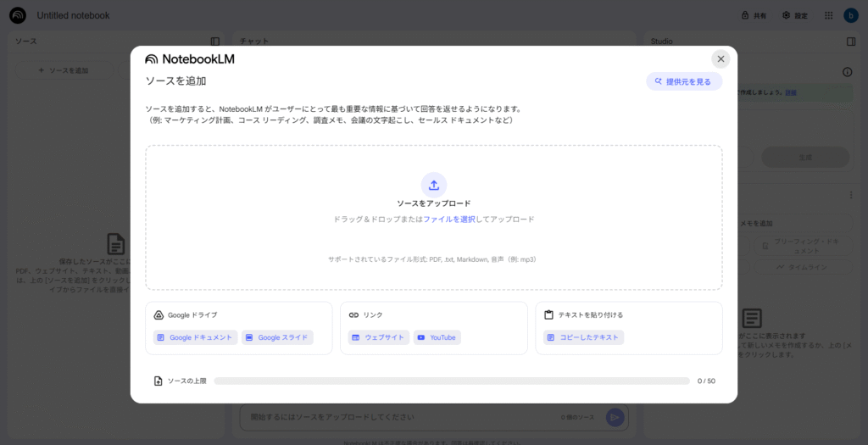868x445 pixels.
Task: Select コピーしたテキスト option
Action: 583,337
